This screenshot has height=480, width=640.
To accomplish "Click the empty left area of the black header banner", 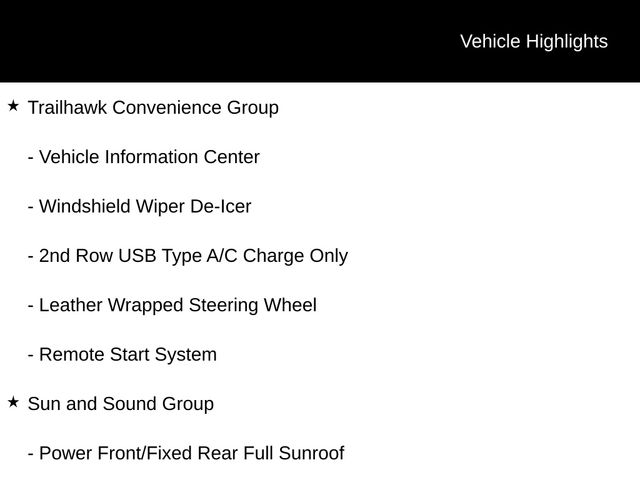I will tap(150, 41).
